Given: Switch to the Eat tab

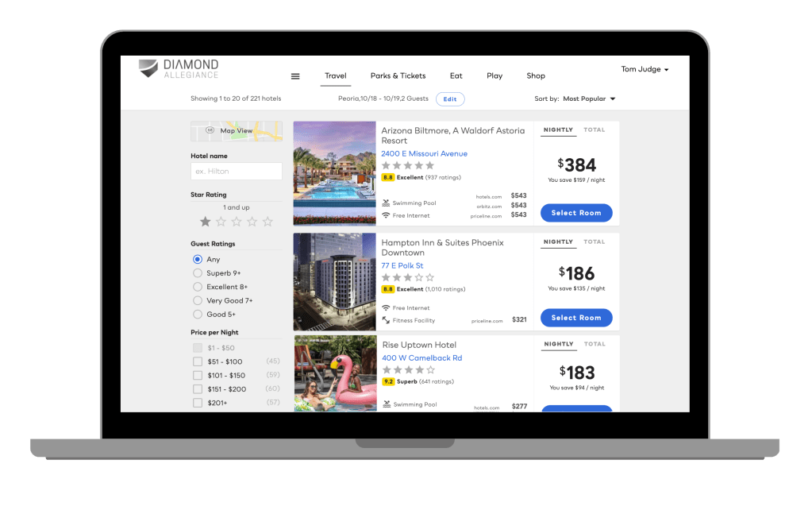Looking at the screenshot, I should pyautogui.click(x=456, y=75).
